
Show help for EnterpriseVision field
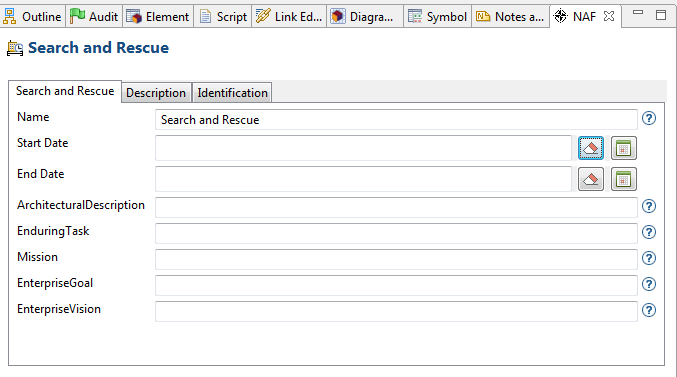point(649,310)
